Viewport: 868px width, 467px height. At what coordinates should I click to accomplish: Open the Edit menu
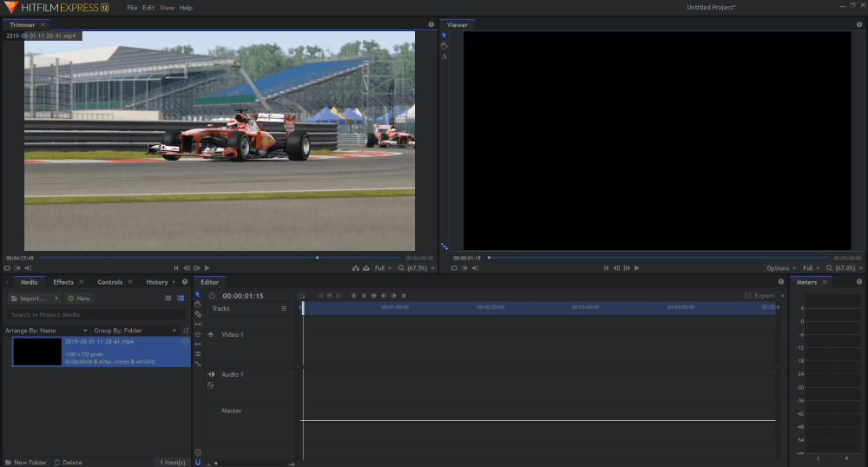point(148,8)
